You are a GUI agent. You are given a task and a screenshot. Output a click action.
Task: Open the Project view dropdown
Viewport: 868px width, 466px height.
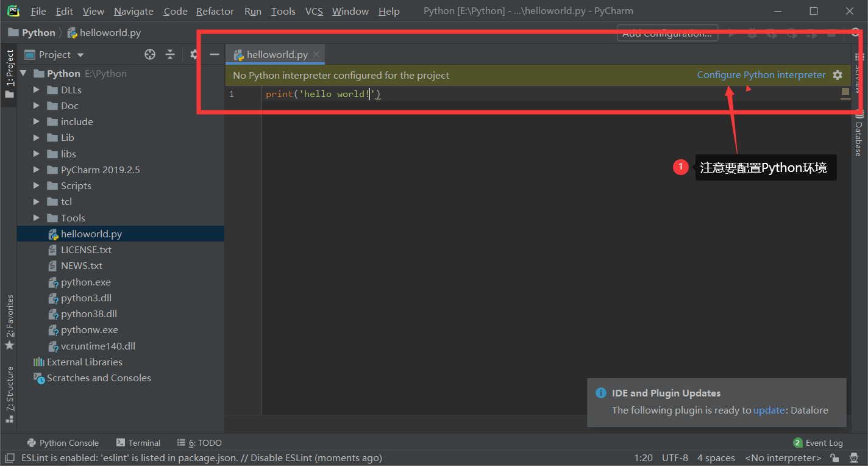61,55
